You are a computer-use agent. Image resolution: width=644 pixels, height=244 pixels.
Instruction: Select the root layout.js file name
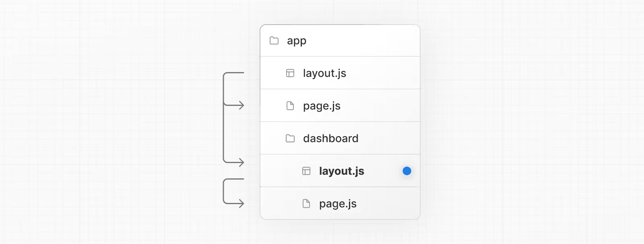pos(324,73)
